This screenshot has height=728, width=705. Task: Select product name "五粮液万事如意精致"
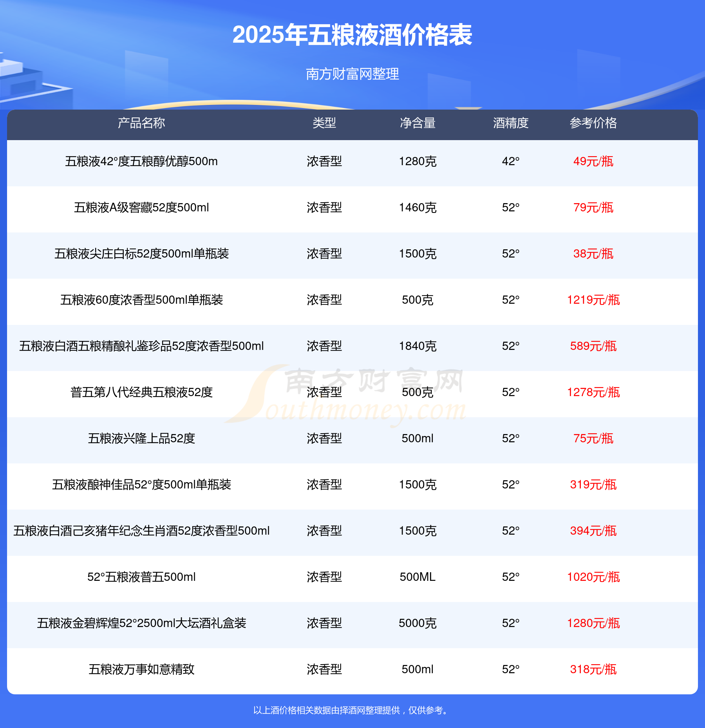point(141,669)
